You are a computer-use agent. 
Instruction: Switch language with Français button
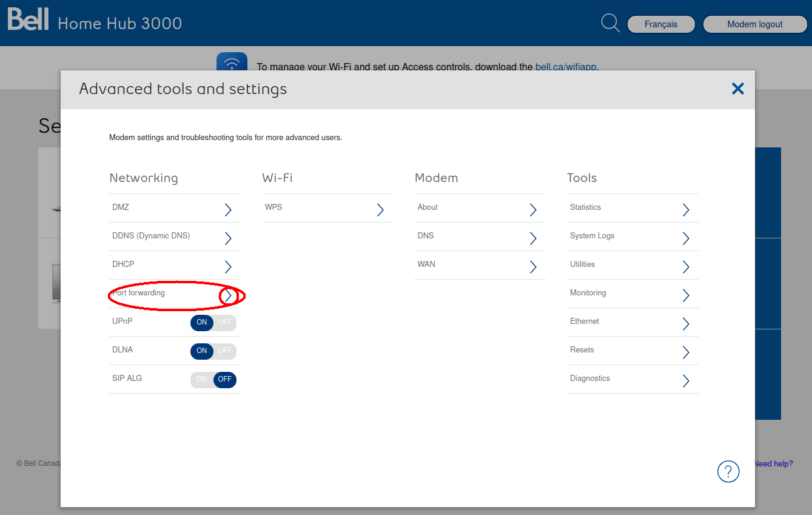click(661, 24)
